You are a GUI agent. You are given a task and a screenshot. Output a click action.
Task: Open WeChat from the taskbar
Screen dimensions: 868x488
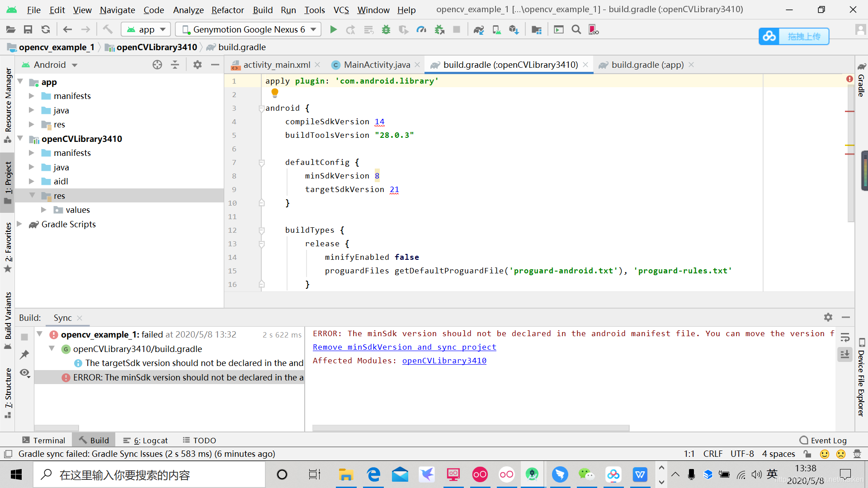[586, 474]
